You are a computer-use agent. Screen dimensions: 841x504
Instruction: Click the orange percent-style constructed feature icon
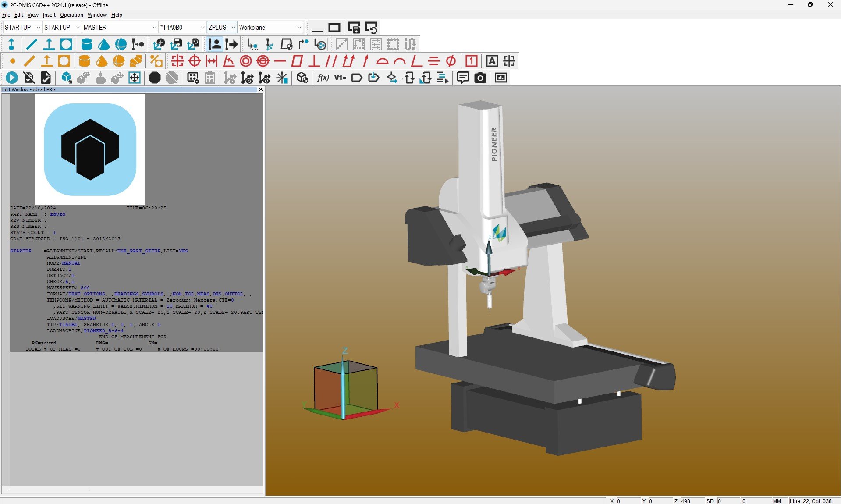156,61
